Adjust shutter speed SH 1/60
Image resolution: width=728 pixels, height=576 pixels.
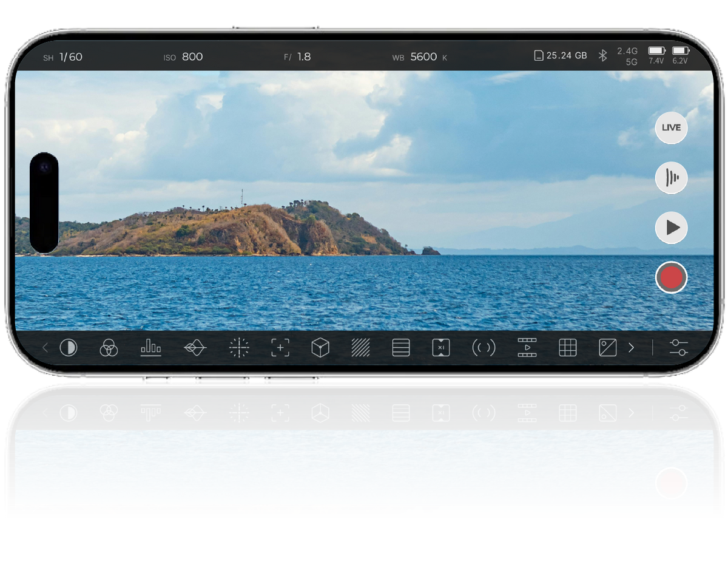pyautogui.click(x=62, y=57)
